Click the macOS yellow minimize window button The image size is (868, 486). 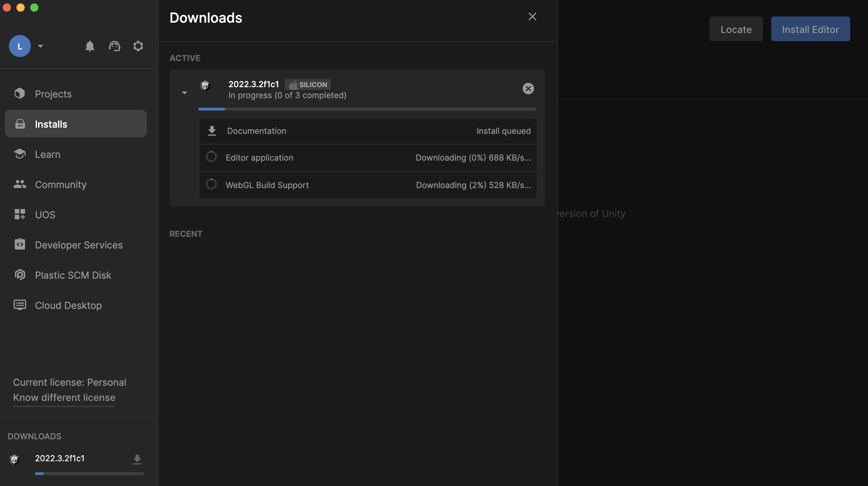click(x=21, y=8)
